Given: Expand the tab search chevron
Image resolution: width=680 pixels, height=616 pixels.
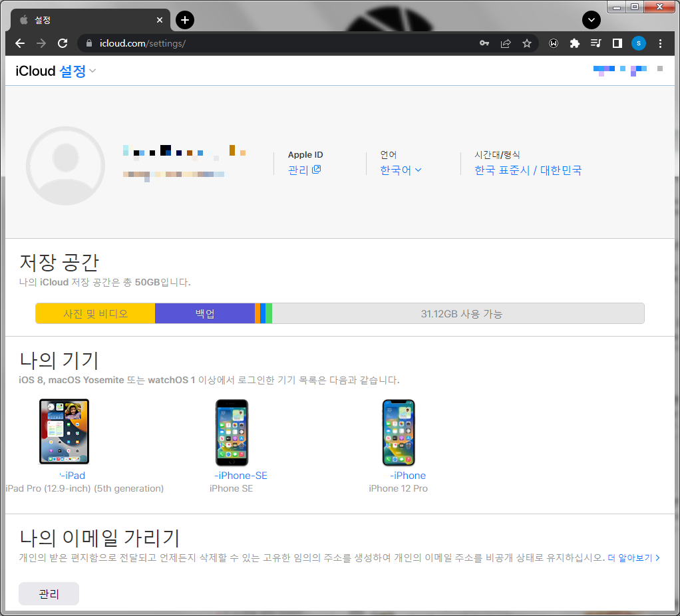Looking at the screenshot, I should [x=591, y=20].
